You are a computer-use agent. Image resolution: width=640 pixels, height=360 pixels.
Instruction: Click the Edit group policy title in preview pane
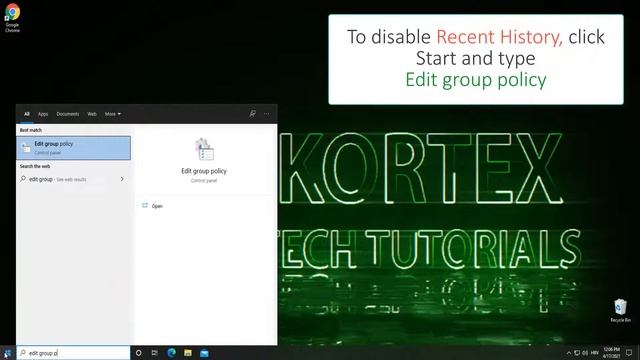tap(204, 171)
